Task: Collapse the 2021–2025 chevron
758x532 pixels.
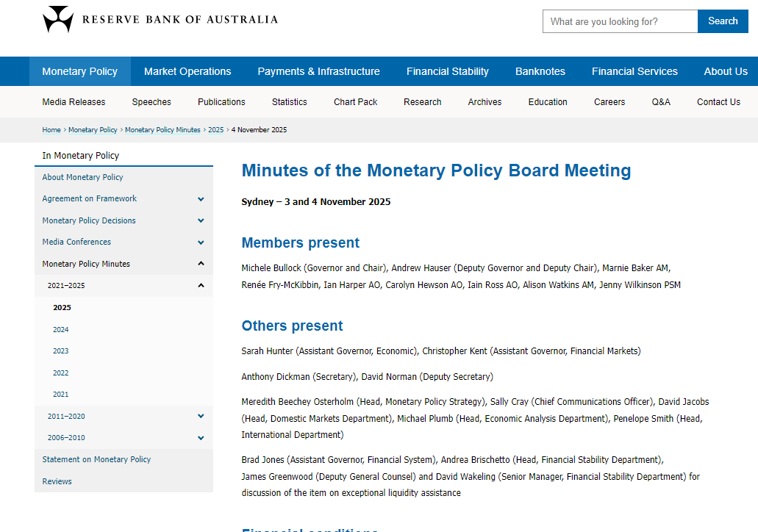Action: click(x=201, y=286)
